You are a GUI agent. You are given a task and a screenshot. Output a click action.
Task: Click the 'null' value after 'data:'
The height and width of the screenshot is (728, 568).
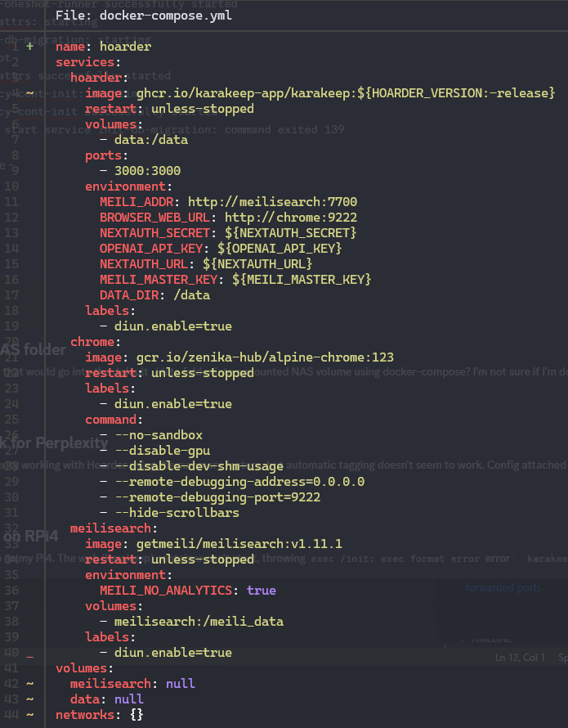129,699
